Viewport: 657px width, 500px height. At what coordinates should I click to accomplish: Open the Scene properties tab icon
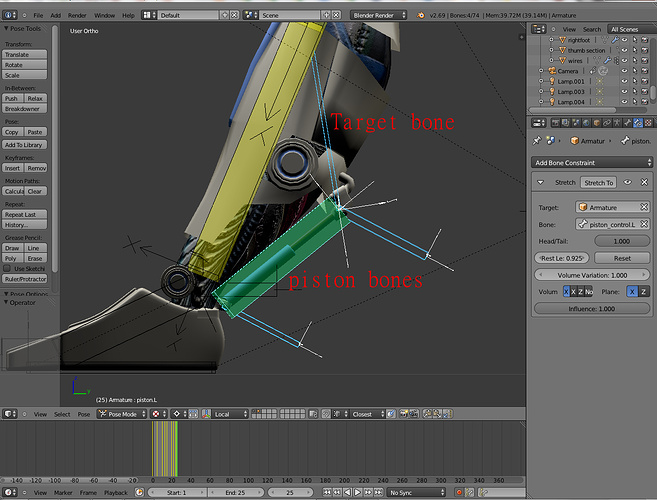tap(576, 123)
